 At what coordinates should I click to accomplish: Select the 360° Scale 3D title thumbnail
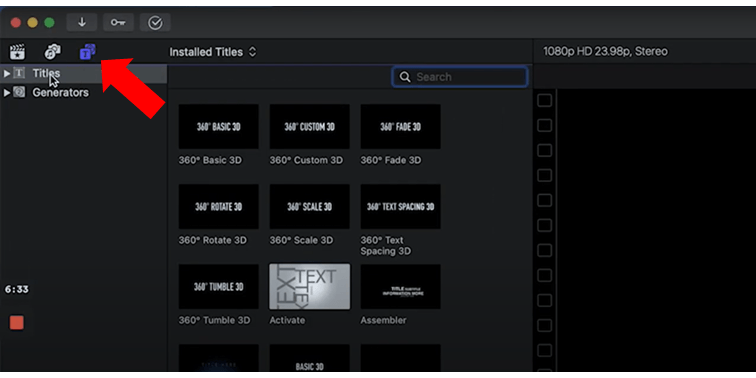310,206
